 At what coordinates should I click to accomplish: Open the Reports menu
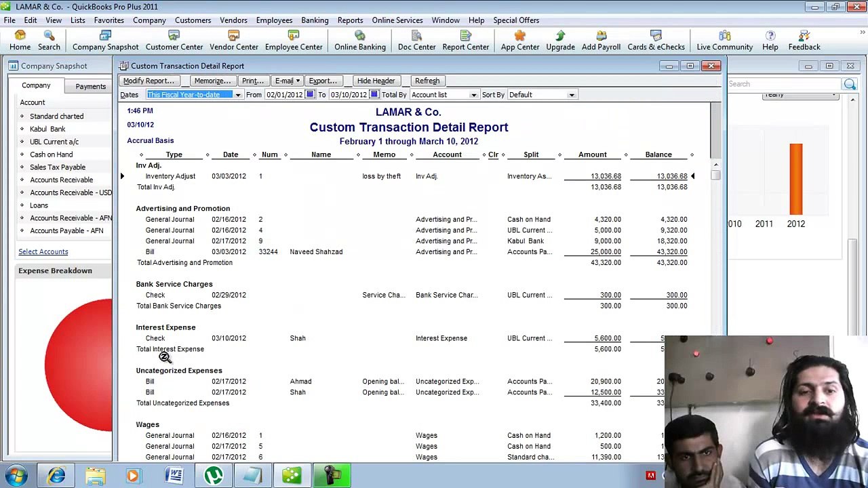click(350, 20)
